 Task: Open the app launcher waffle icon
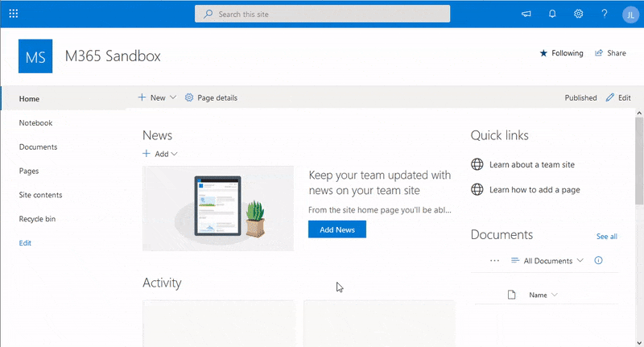pos(14,14)
